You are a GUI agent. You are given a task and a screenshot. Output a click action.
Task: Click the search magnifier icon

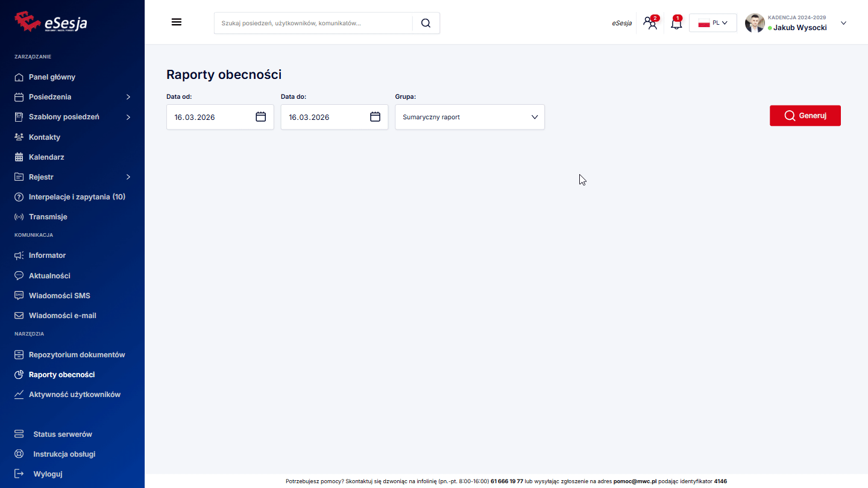click(x=426, y=23)
